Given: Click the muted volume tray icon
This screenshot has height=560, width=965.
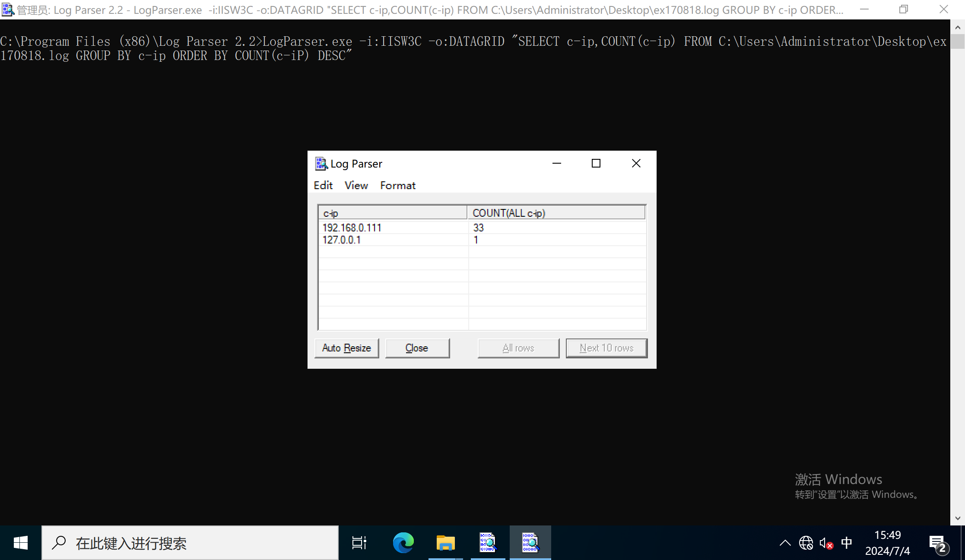Looking at the screenshot, I should (x=826, y=543).
